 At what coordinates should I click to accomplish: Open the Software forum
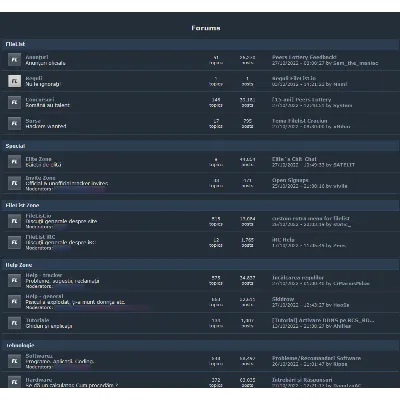[39, 356]
